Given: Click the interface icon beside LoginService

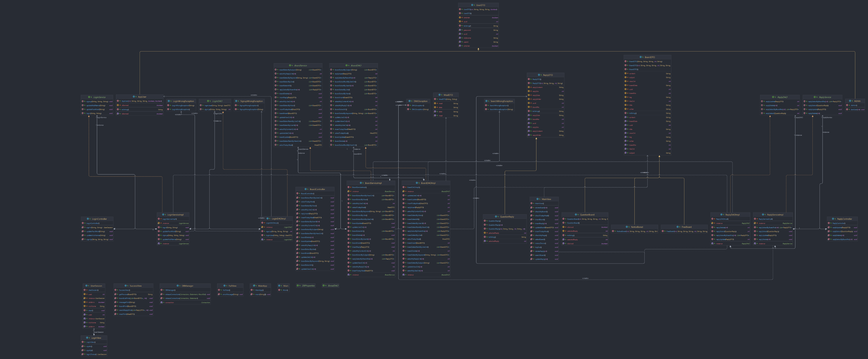Looking at the screenshot, I should (x=89, y=97).
